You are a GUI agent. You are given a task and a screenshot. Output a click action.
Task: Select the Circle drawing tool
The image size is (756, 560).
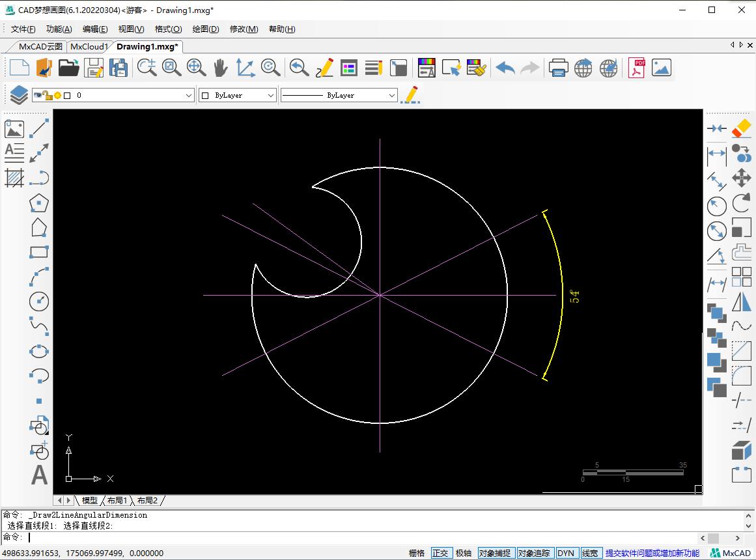click(39, 302)
